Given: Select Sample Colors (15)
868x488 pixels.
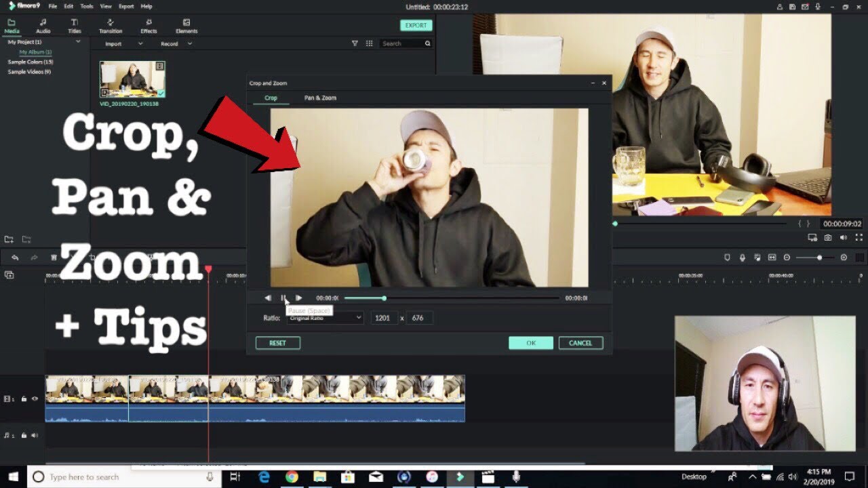Looking at the screenshot, I should pyautogui.click(x=30, y=62).
